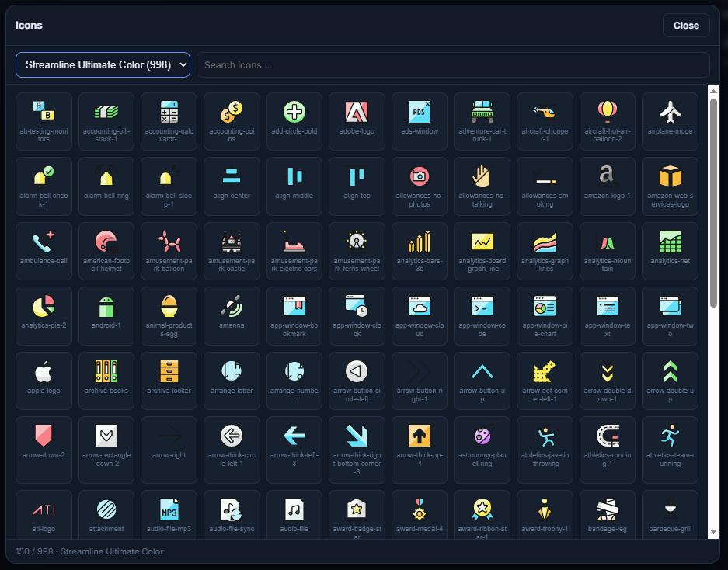Click the arrow-rectangle-down-2 icon
Screen dimensions: 728x570
tap(106, 450)
